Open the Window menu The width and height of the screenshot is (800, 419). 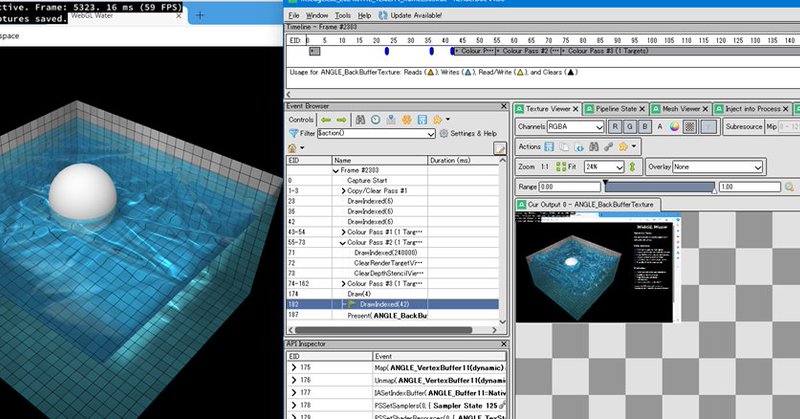(317, 15)
